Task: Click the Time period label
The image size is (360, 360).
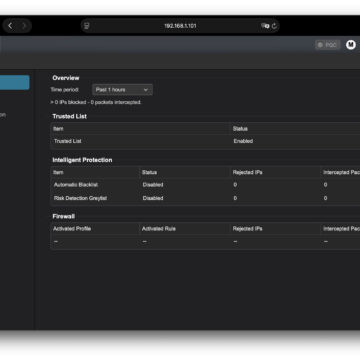Action: point(65,90)
